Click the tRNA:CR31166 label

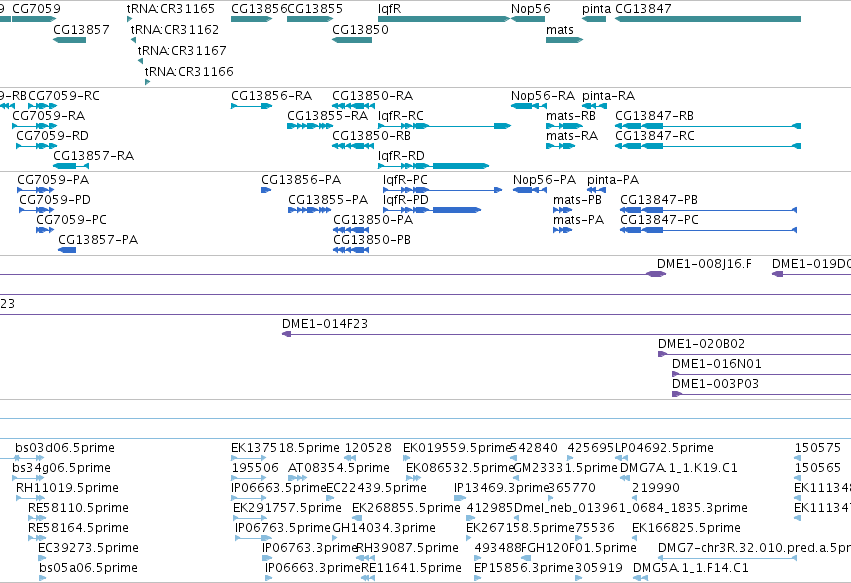[189, 72]
